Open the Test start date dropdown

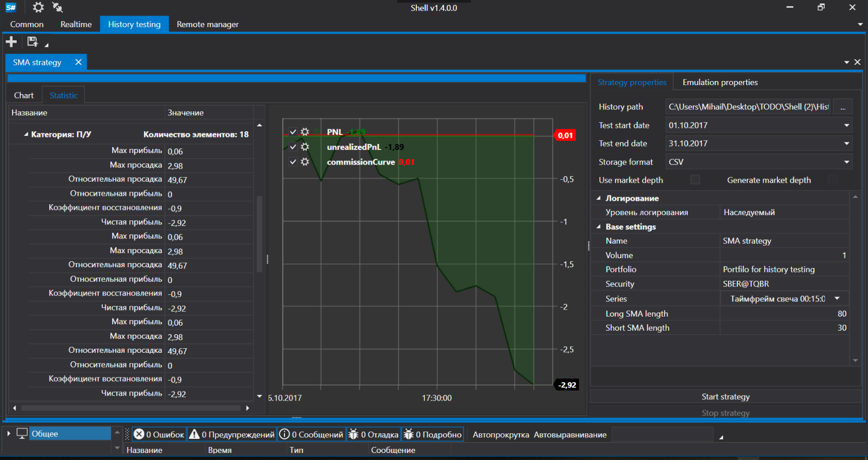click(x=846, y=125)
